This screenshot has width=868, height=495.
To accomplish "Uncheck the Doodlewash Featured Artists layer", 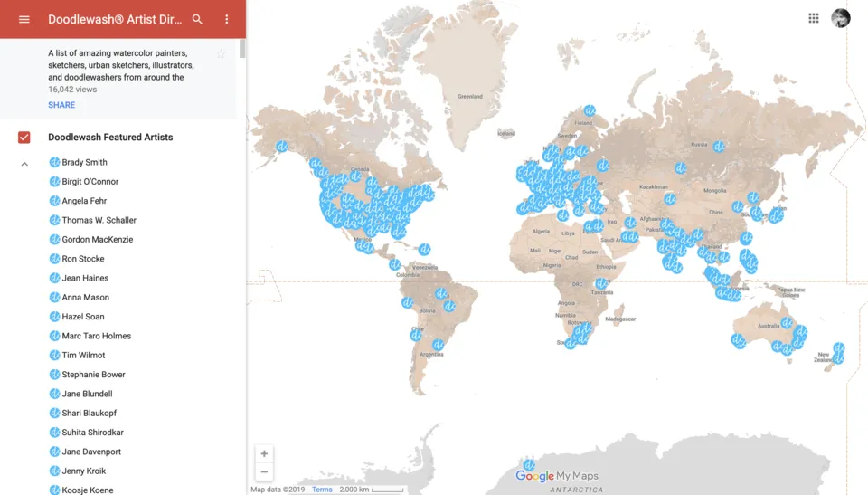I will (x=24, y=138).
